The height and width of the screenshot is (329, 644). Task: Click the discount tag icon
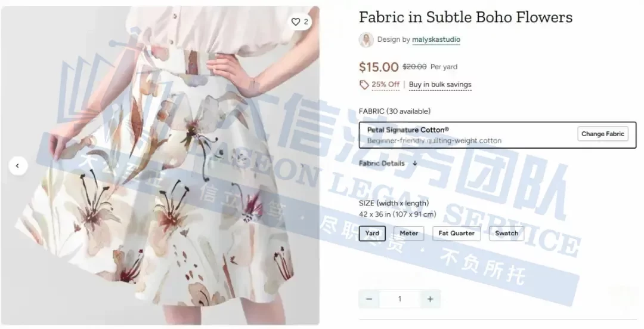point(364,85)
